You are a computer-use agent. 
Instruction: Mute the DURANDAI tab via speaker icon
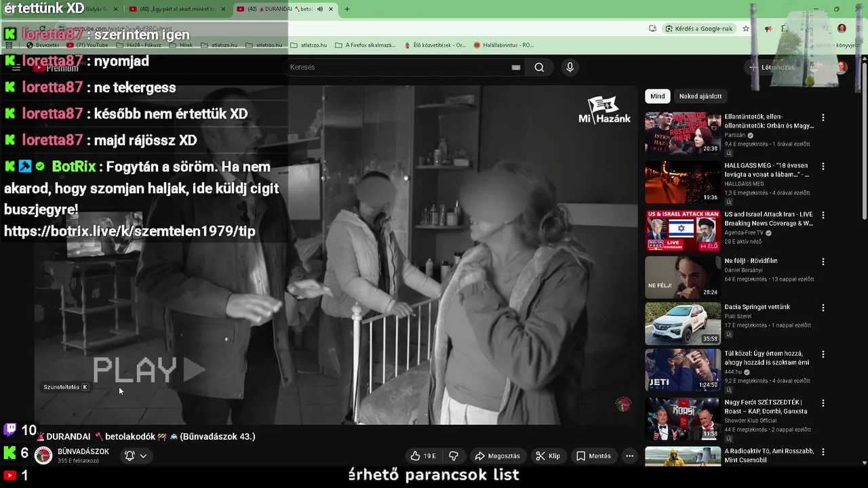[x=320, y=9]
